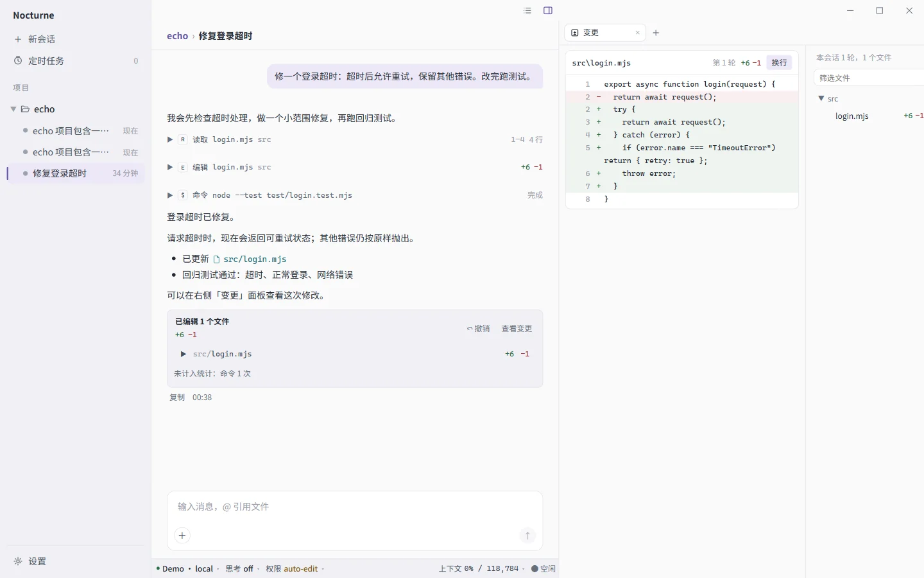Viewport: 924px width, 578px height.
Task: Focus the 筛选文件 filter field
Action: [x=869, y=78]
